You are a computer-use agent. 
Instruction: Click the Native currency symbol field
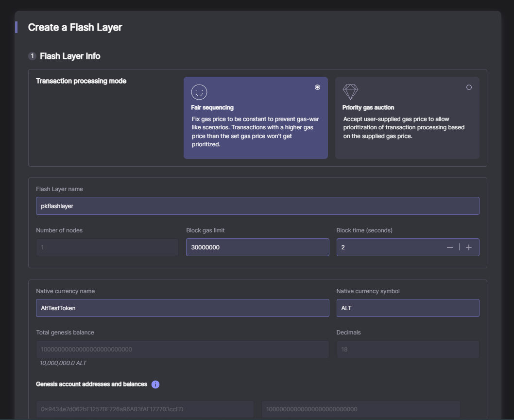(408, 308)
